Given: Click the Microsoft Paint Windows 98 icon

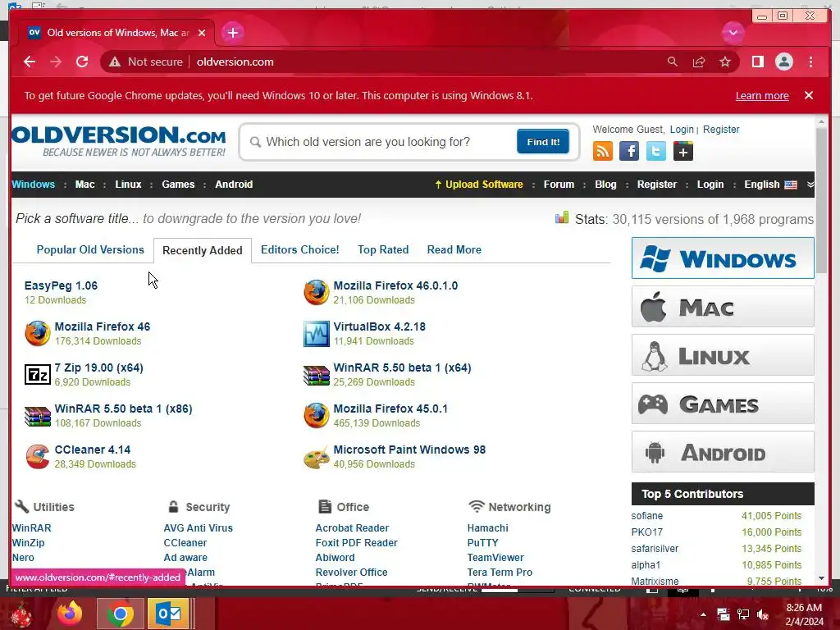Looking at the screenshot, I should point(316,456).
